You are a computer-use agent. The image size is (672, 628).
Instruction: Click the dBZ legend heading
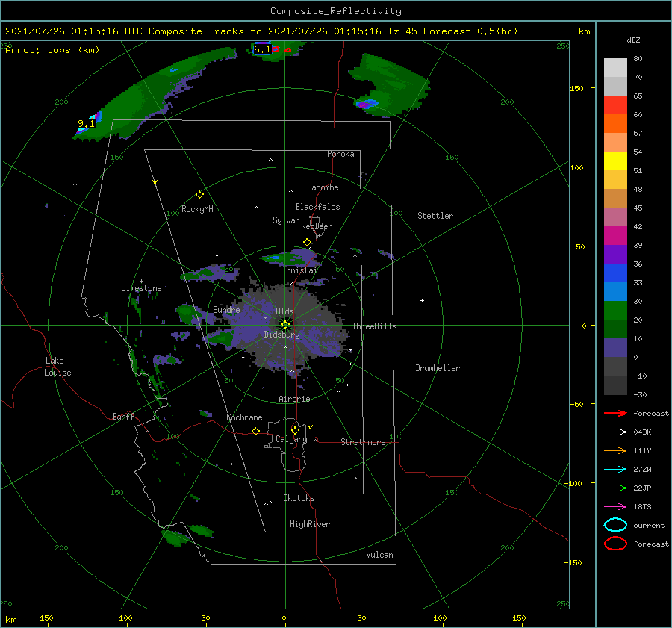click(633, 40)
